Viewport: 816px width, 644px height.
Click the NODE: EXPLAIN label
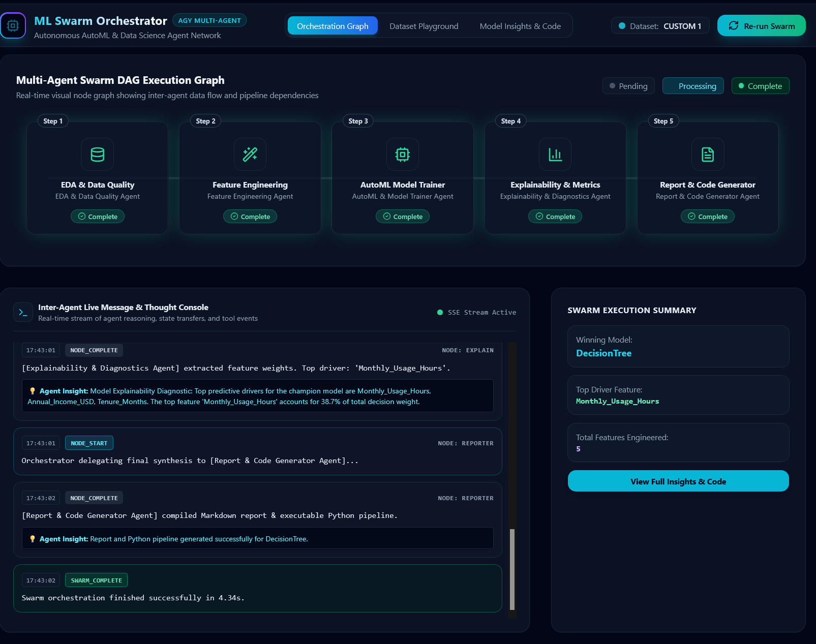[x=468, y=350]
